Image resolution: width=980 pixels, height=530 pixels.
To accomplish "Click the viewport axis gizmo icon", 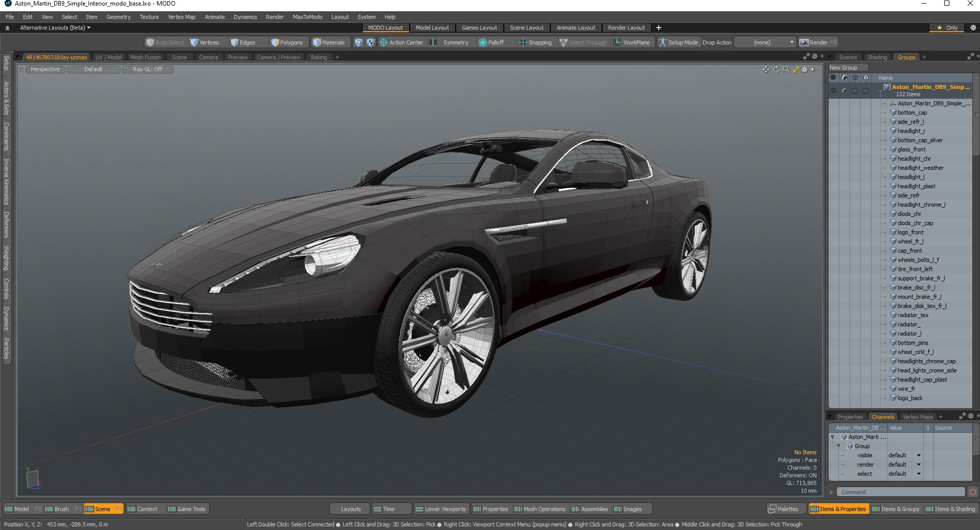I will pyautogui.click(x=33, y=478).
